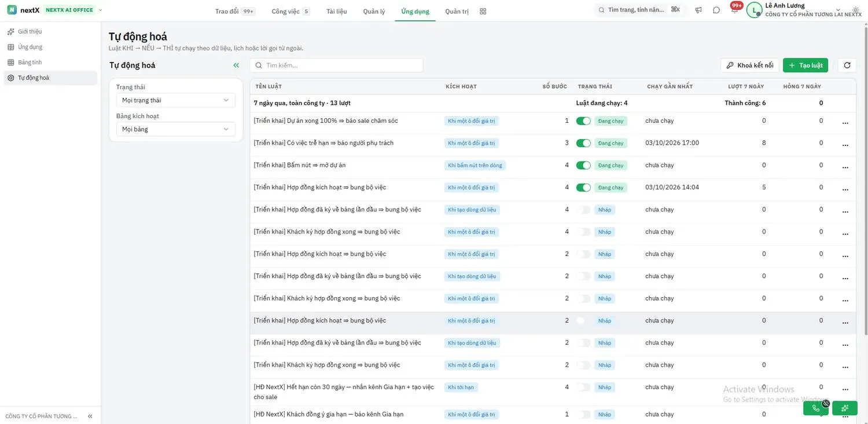This screenshot has width=868, height=424.
Task: Toggle the light theme sun icon
Action: [x=856, y=10]
